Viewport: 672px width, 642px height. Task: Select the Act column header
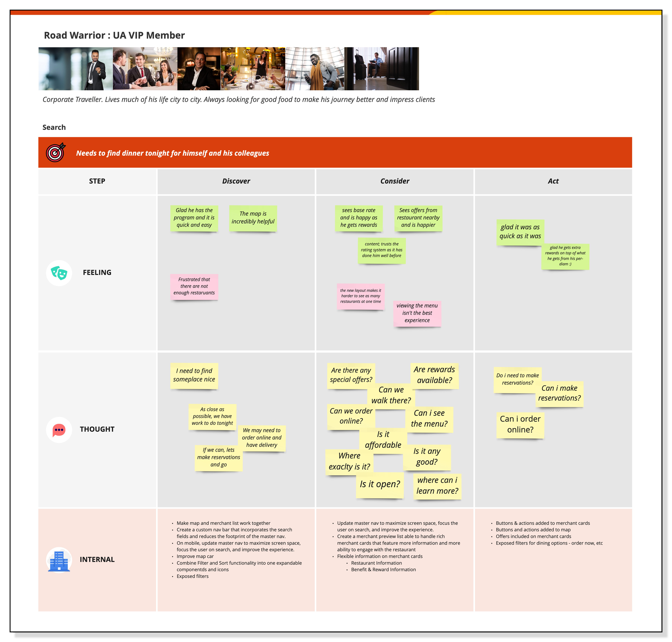click(x=553, y=181)
